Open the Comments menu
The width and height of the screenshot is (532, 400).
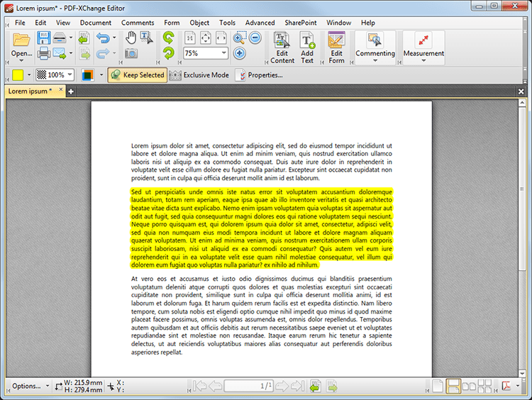pos(138,23)
